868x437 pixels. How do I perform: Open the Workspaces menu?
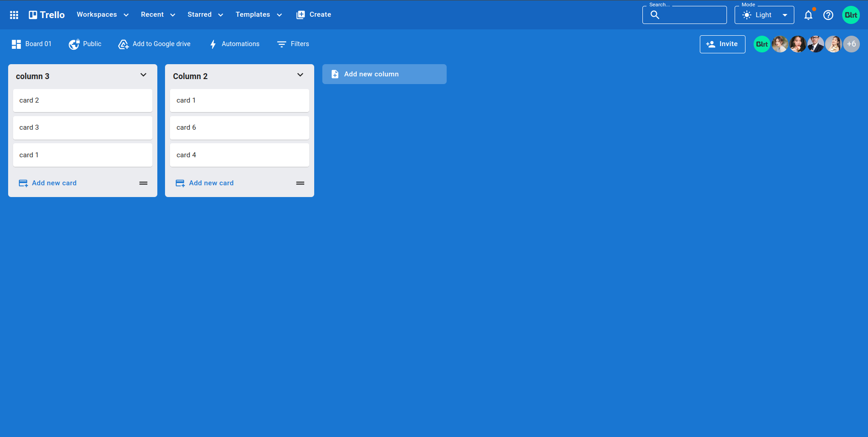103,14
